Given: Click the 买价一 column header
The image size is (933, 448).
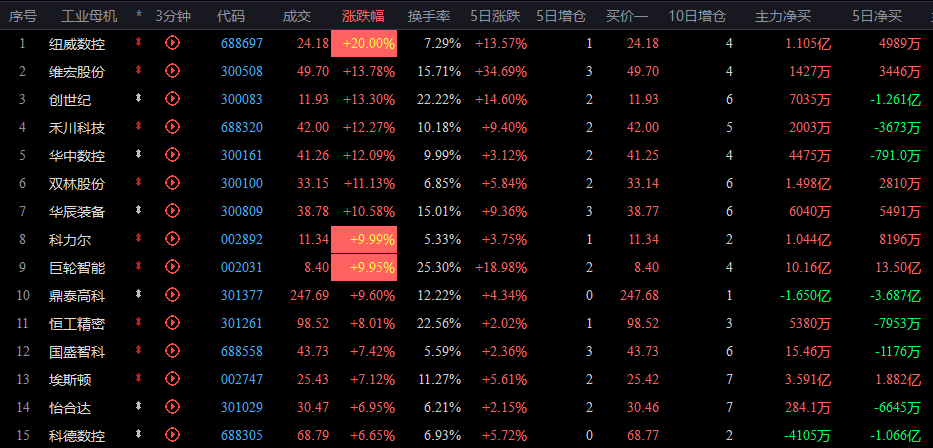Looking at the screenshot, I should (627, 16).
